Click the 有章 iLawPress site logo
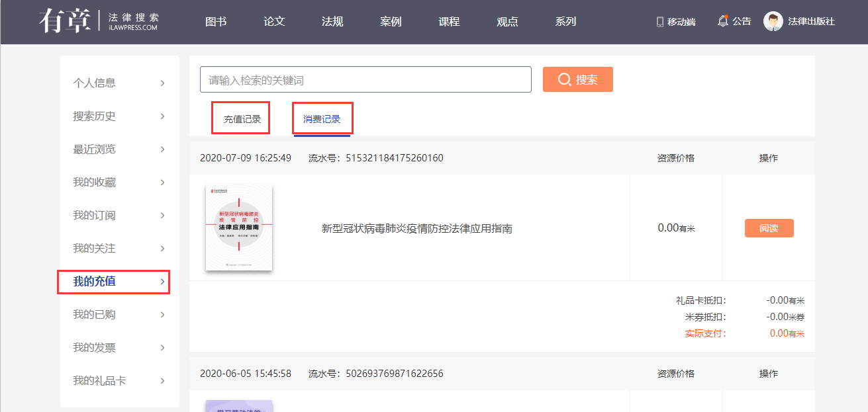This screenshot has height=412, width=868. point(99,21)
